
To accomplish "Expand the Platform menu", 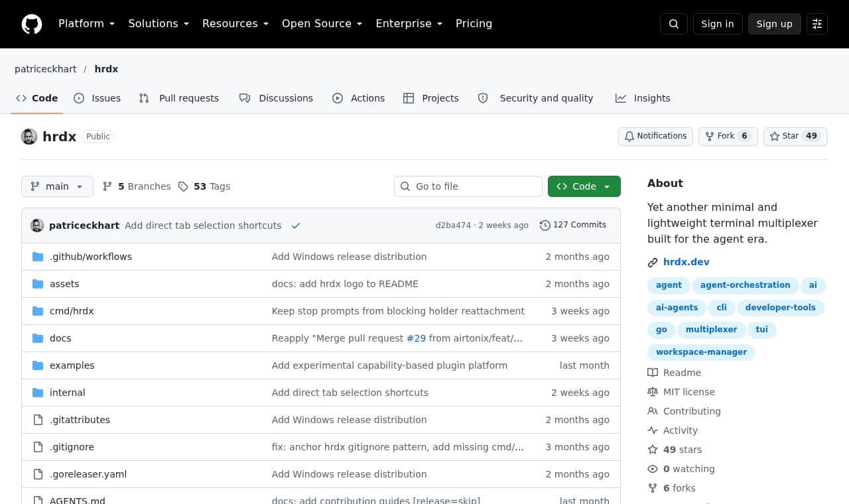I will coord(86,24).
